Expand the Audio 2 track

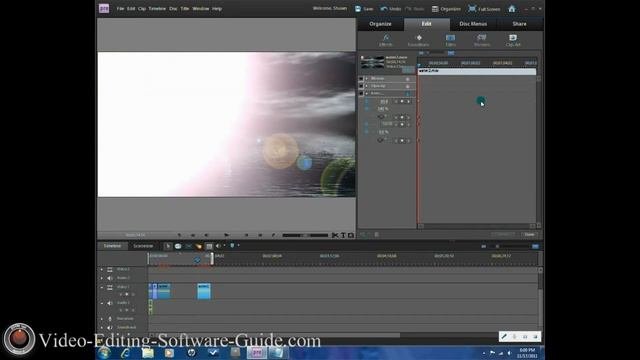[x=102, y=278]
